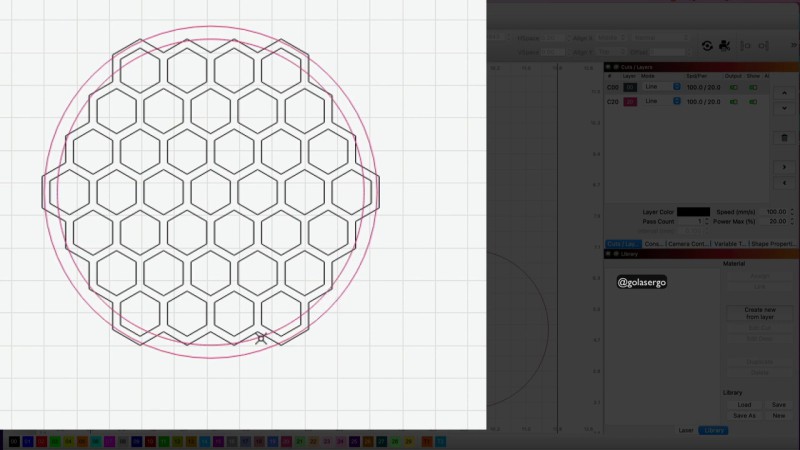Open Mode dropdown for layer C00
Image resolution: width=800 pixels, height=450 pixels.
pyautogui.click(x=677, y=87)
